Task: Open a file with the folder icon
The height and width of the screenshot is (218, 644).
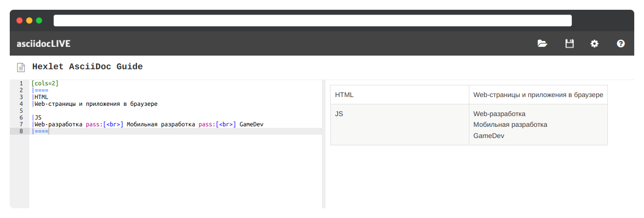Action: [542, 43]
